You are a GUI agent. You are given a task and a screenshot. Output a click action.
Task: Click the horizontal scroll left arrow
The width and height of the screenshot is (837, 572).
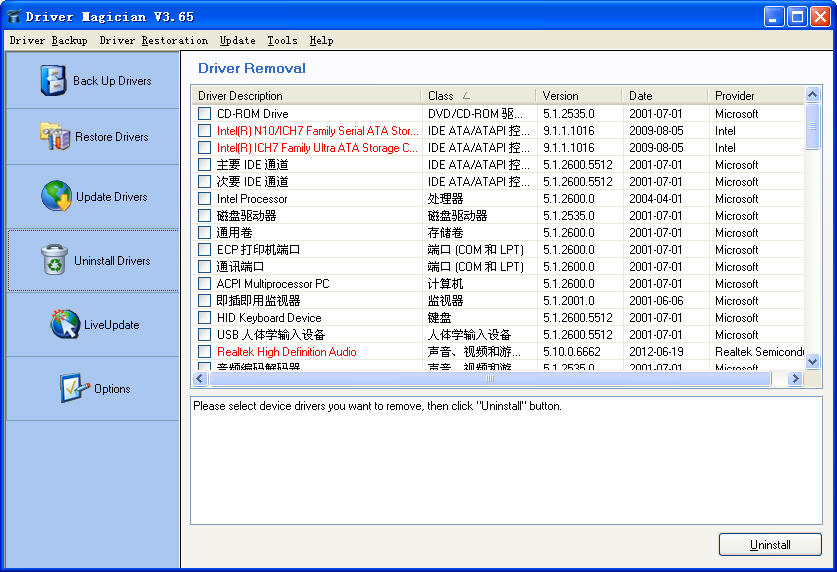pyautogui.click(x=200, y=378)
